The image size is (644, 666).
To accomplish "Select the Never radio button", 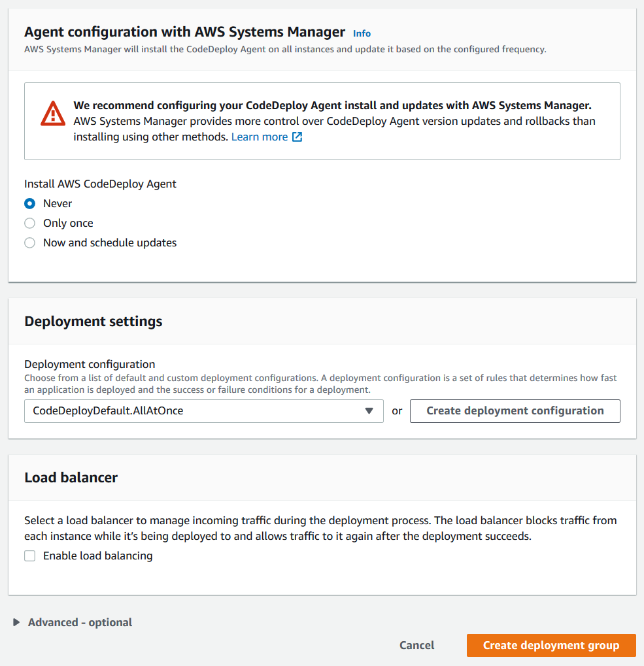I will [29, 203].
